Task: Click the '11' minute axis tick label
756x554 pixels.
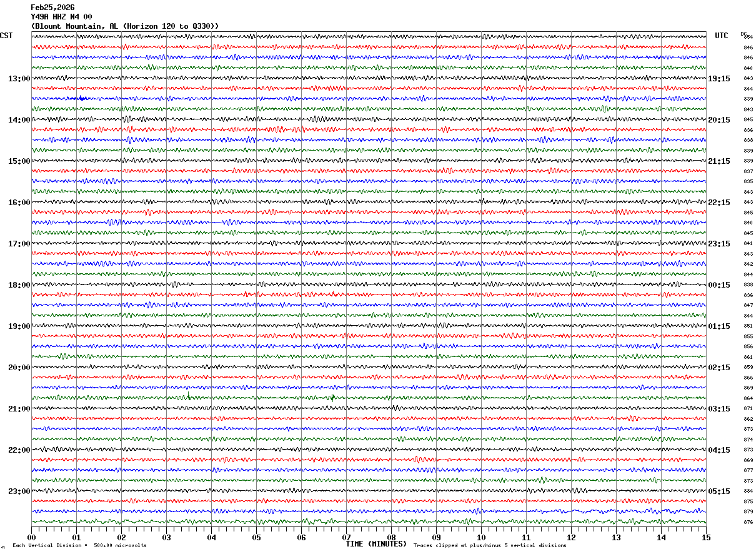Action: point(526,537)
